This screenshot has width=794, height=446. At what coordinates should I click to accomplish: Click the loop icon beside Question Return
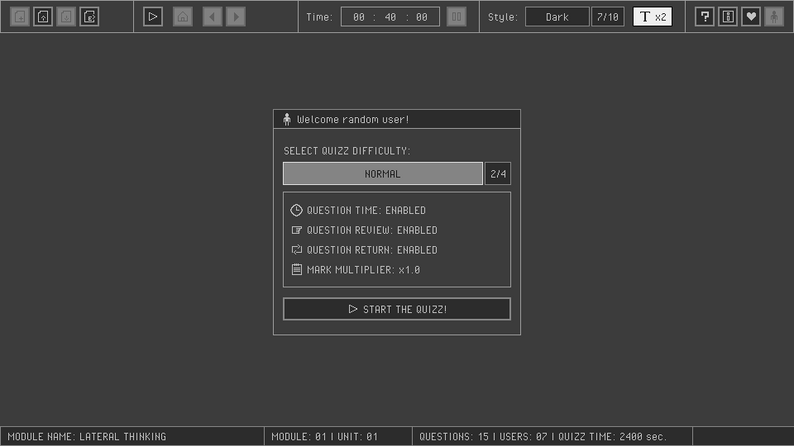[297, 250]
